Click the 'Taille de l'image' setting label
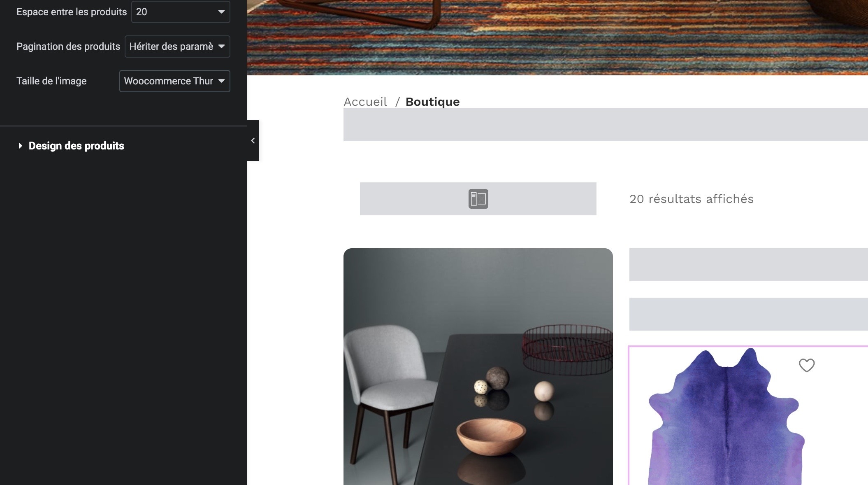Image resolution: width=868 pixels, height=485 pixels. [51, 81]
